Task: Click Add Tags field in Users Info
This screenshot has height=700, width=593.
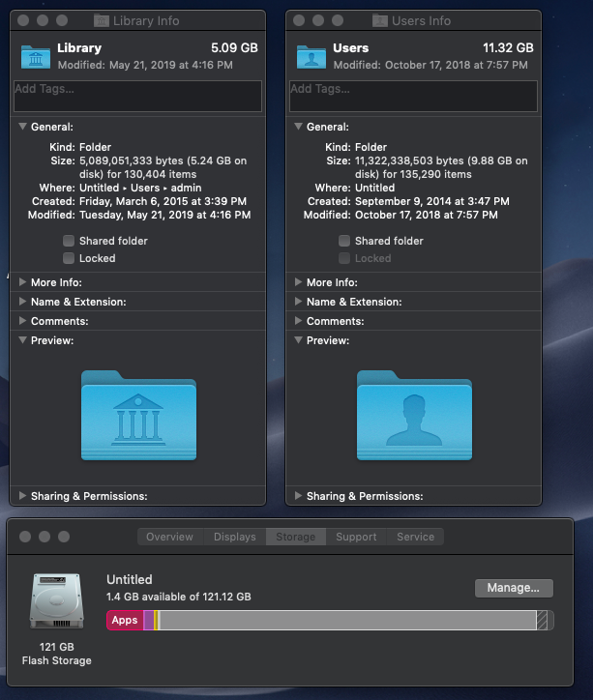Action: click(413, 96)
